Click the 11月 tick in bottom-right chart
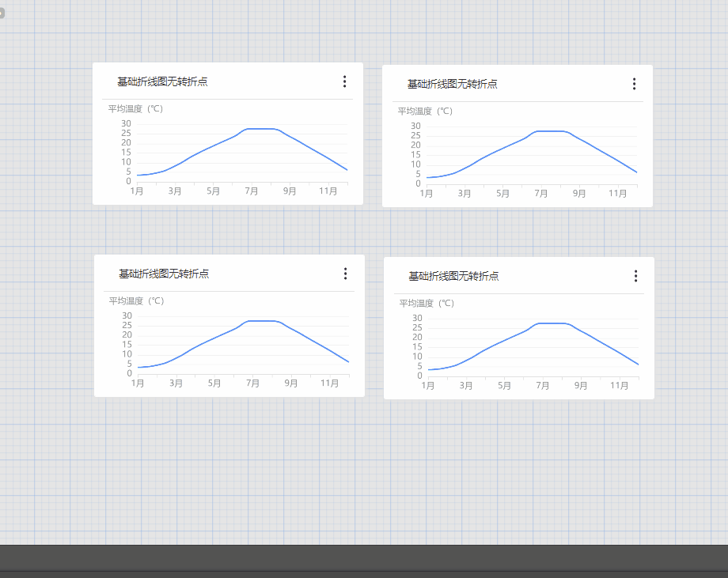The image size is (728, 578). click(620, 386)
